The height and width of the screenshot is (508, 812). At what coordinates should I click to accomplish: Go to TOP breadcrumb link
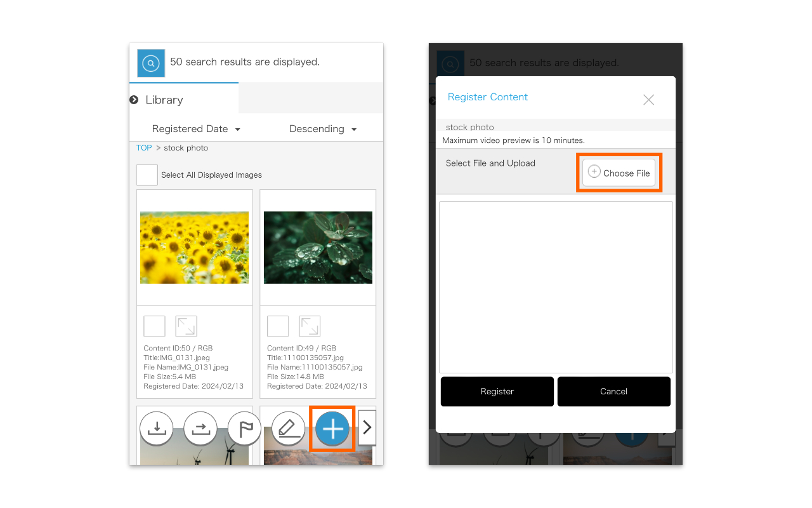pos(144,148)
